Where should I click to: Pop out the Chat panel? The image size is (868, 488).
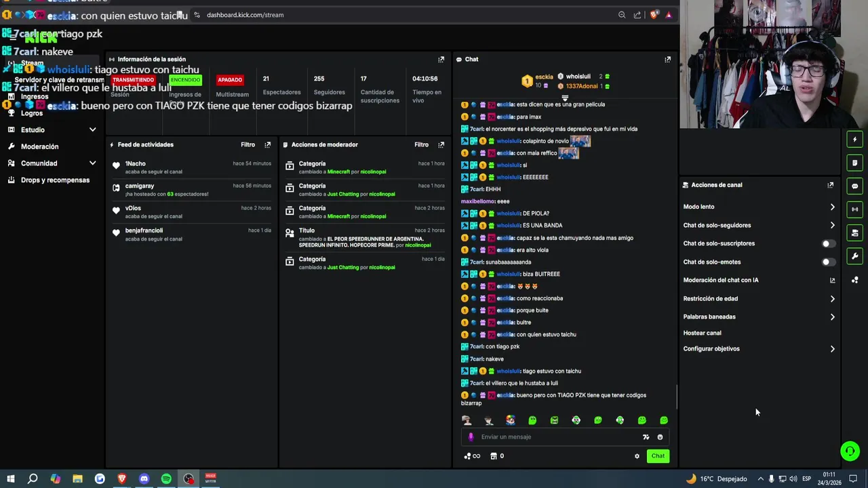point(667,60)
